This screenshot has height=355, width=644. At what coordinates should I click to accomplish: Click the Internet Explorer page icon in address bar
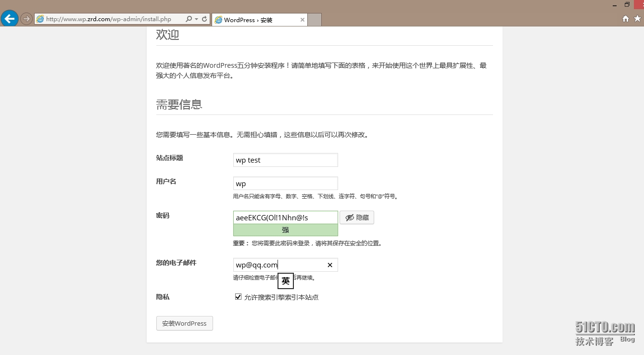[40, 19]
